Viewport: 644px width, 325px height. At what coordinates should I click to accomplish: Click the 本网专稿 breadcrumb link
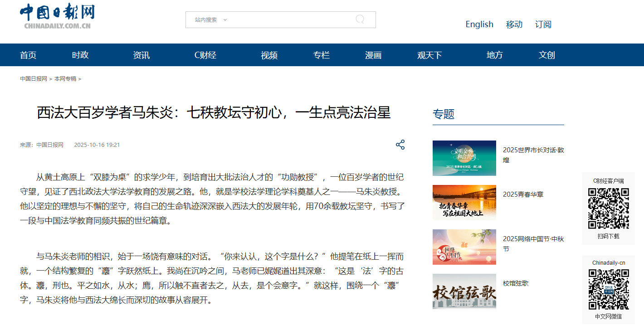(x=65, y=79)
